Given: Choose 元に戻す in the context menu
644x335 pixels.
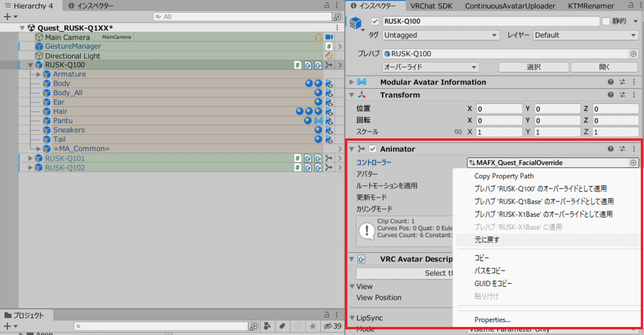Looking at the screenshot, I should click(487, 240).
